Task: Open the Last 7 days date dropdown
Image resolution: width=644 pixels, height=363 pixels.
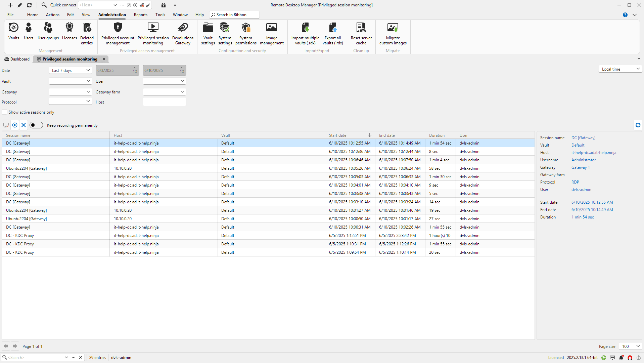Action: coord(70,70)
